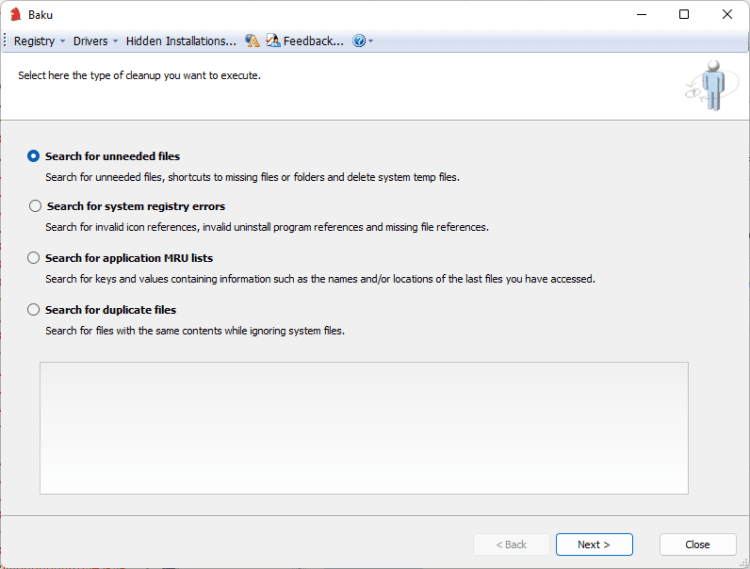Pick 'Search for duplicate files' radio button
Image resolution: width=750 pixels, height=569 pixels.
point(34,310)
